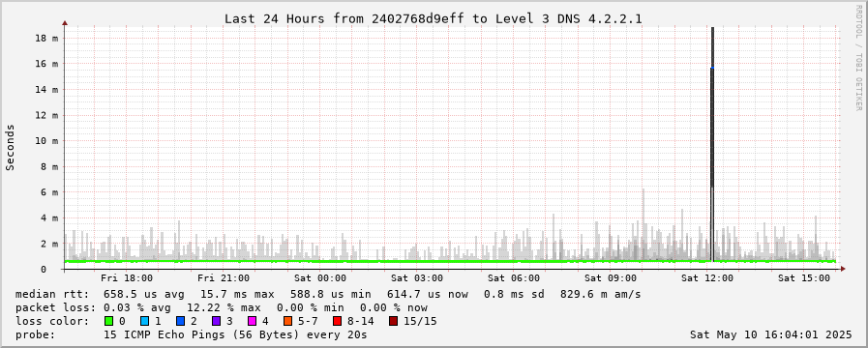
Task: Click the green loss color 0 swatch
Action: [108, 321]
